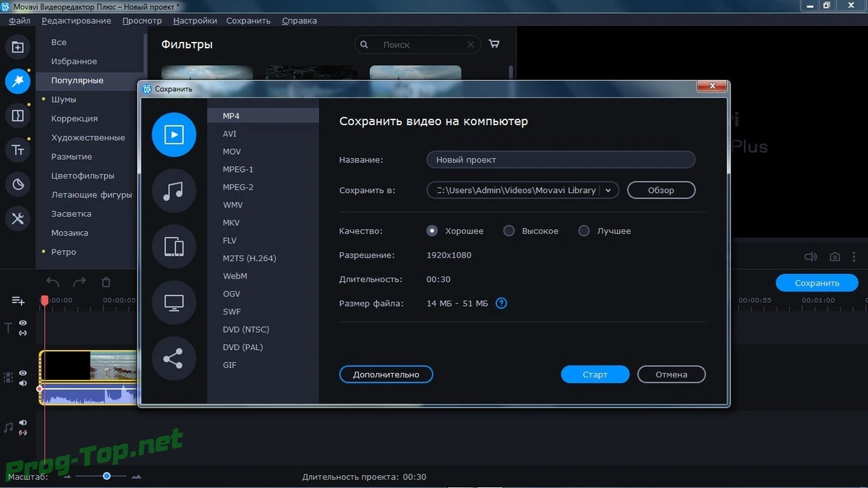Image resolution: width=868 pixels, height=488 pixels.
Task: Mute the music audio track
Action: pos(23,422)
